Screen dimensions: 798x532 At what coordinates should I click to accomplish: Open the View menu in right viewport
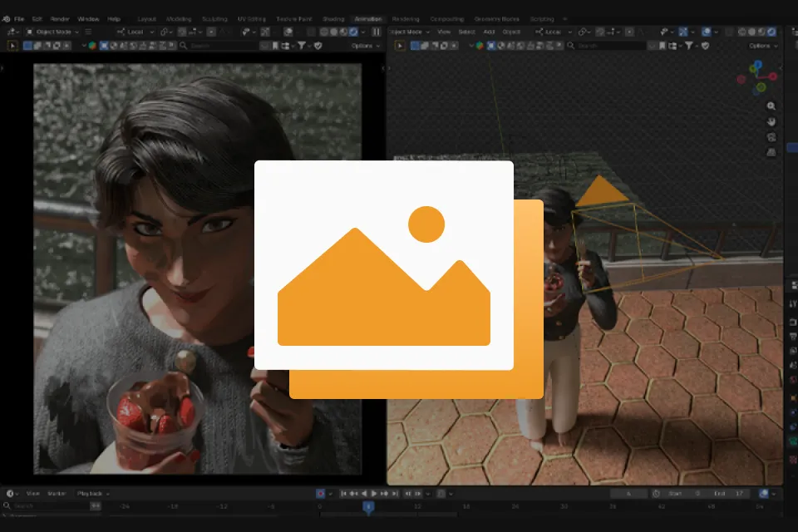click(444, 32)
